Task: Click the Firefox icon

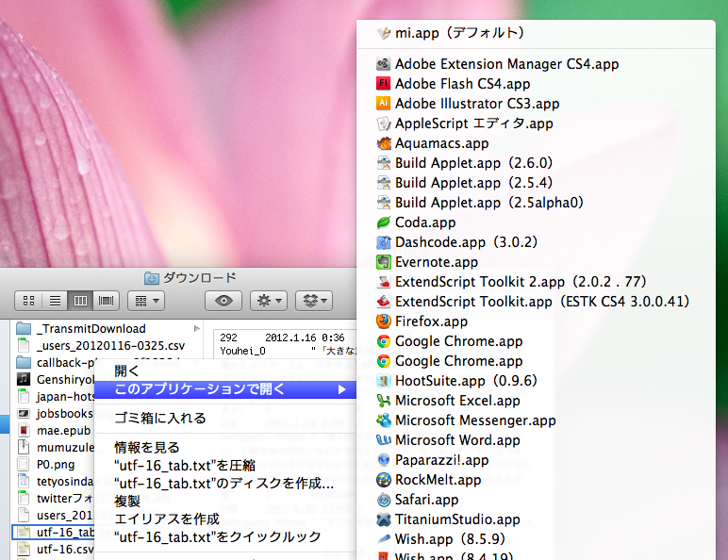Action: coord(383,321)
